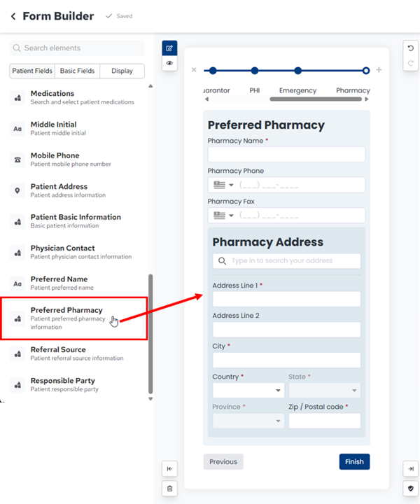Switch to the Basic Fields tab
This screenshot has height=504, width=420.
77,71
